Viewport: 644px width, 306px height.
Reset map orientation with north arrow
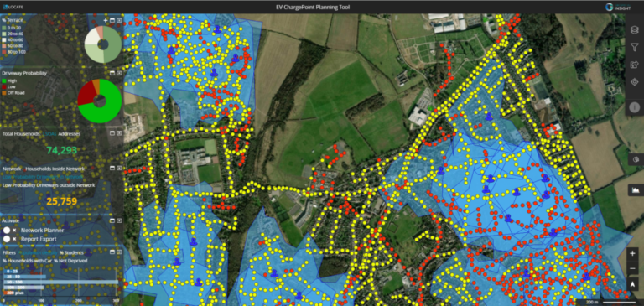click(x=632, y=284)
